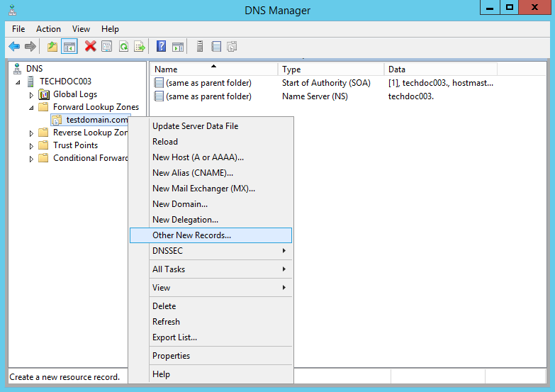Screen dimensions: 555x392
Task: Open the View menu in menu bar
Action: click(81, 29)
